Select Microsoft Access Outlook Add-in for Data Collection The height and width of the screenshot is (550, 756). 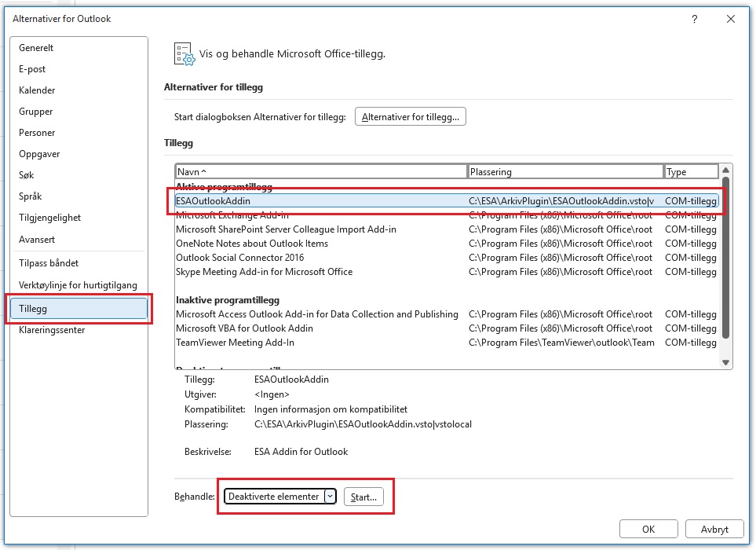447,314
